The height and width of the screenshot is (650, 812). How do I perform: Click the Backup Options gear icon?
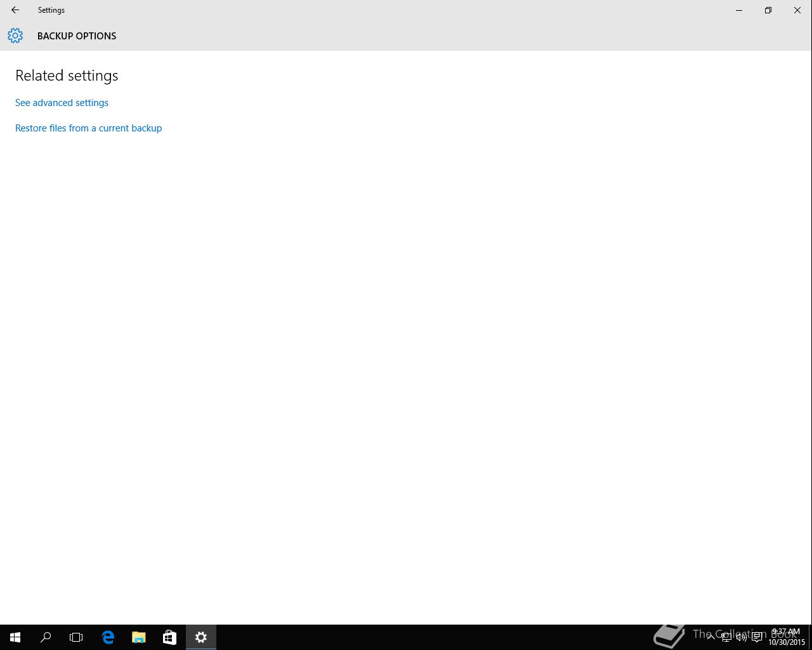tap(15, 36)
